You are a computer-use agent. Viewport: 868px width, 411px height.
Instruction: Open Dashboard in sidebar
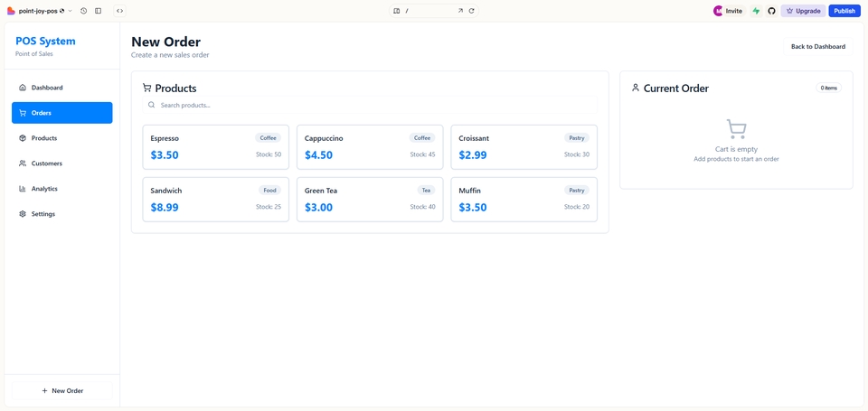62,88
